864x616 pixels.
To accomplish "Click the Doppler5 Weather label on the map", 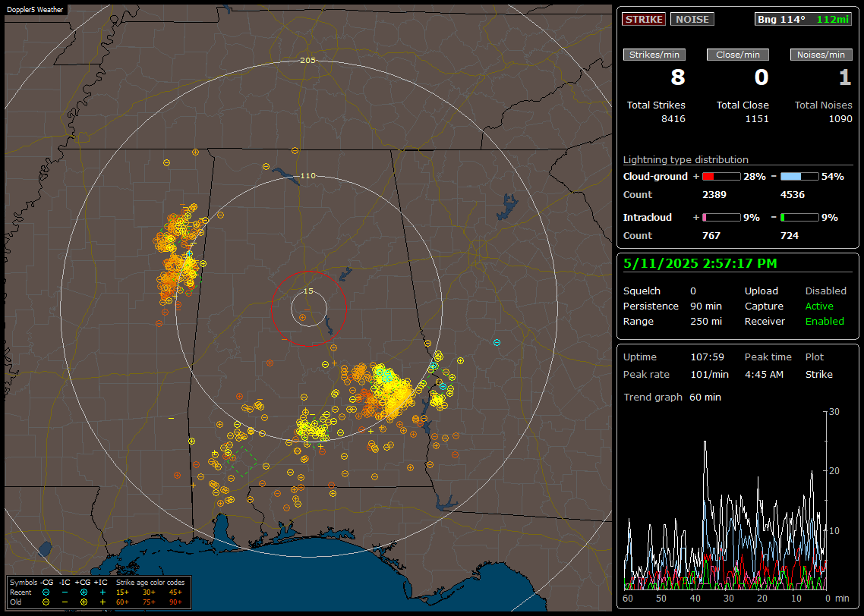I will click(x=35, y=9).
